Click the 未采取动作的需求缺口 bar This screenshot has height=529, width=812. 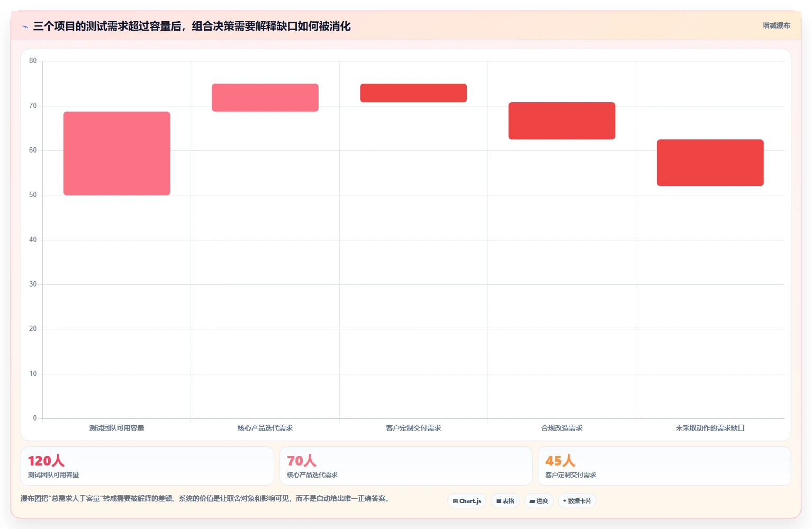coord(710,163)
